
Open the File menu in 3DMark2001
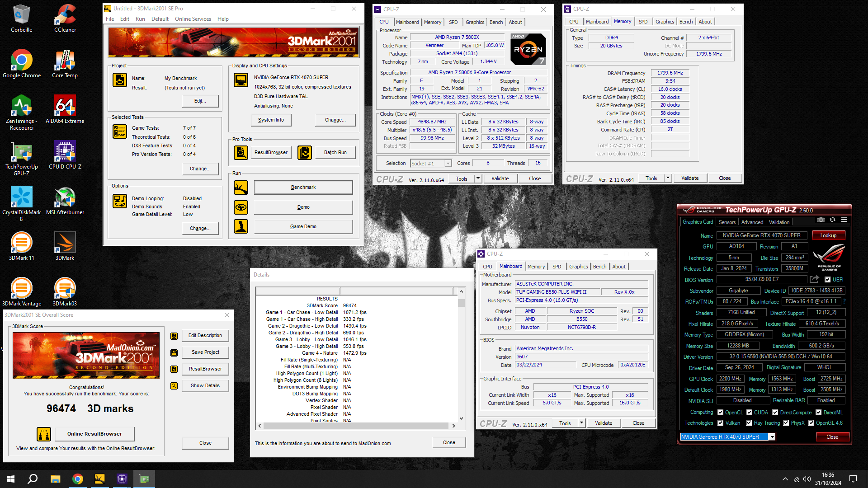point(110,19)
